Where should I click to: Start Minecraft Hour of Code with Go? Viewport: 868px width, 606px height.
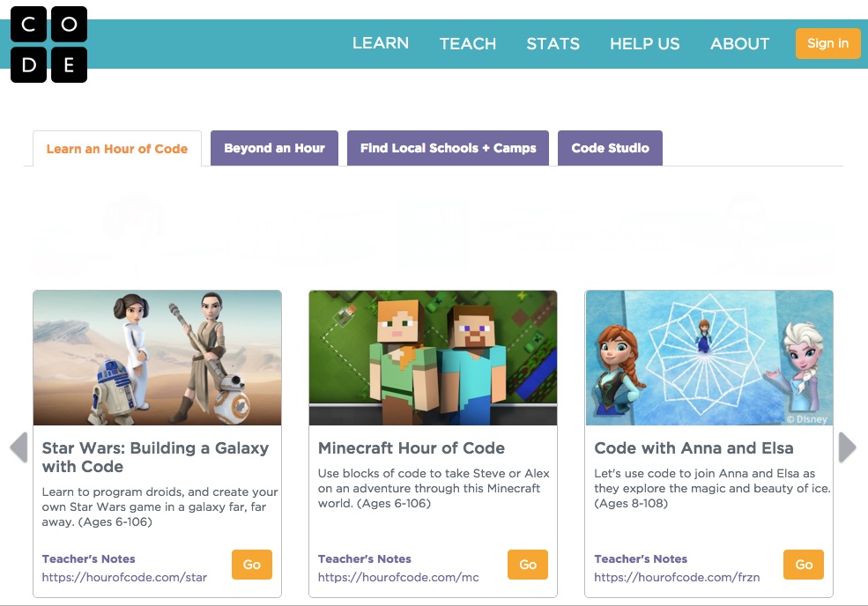[527, 565]
